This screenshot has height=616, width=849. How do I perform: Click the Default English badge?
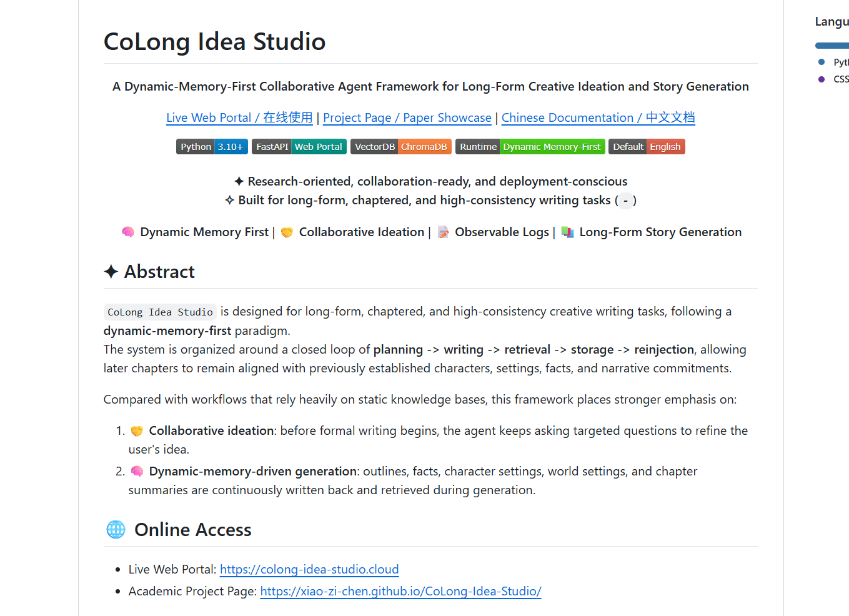click(647, 146)
